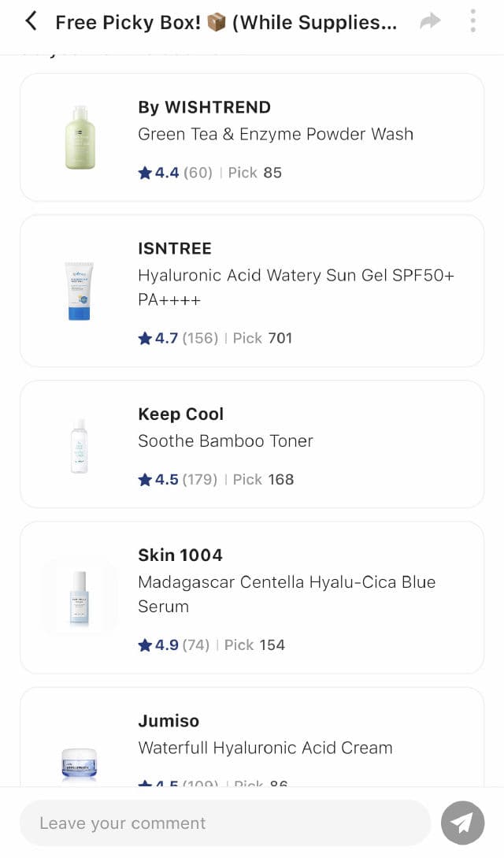Open the ISNTREE sun gel product thumbnail
504x858 pixels.
[x=79, y=291]
